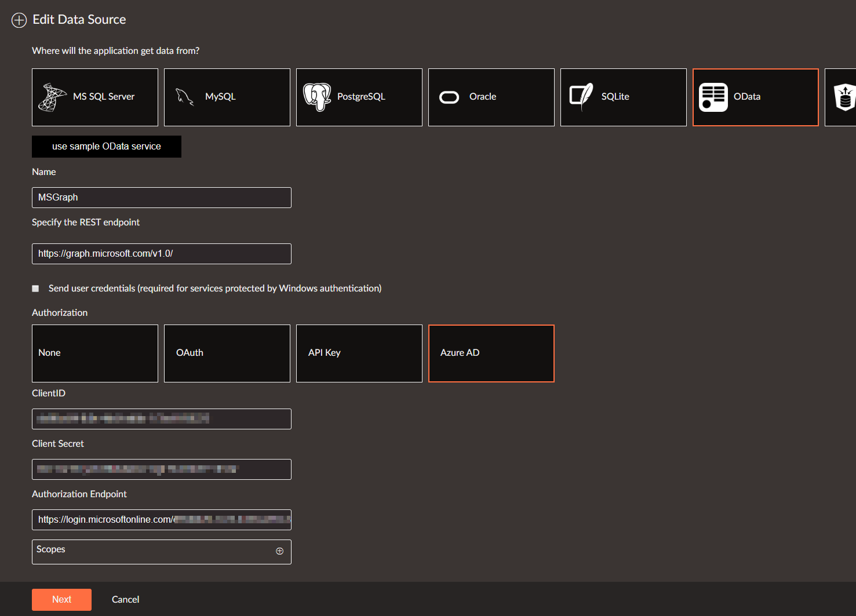Select the OData table icon
The image size is (856, 616).
713,97
